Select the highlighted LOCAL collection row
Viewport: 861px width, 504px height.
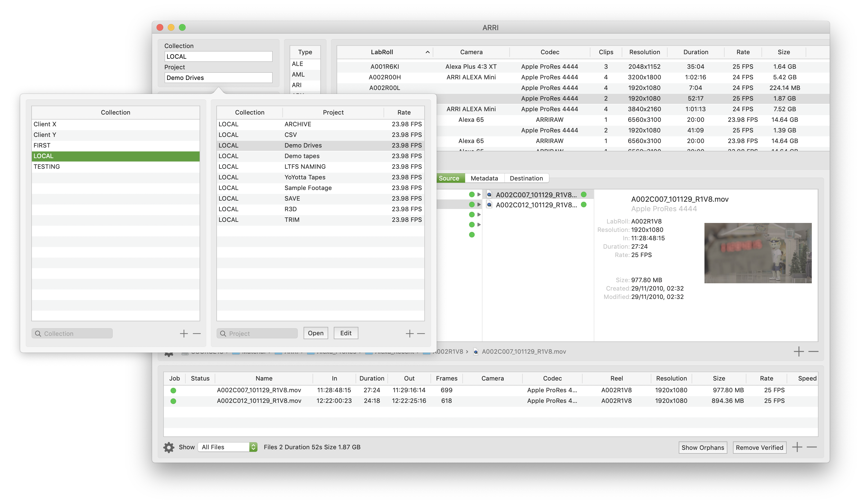click(115, 156)
